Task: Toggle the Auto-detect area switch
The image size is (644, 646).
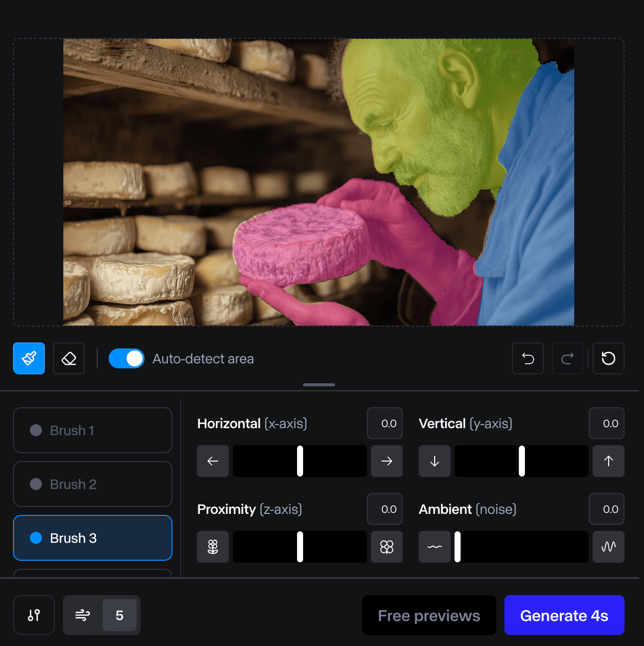Action: (127, 358)
